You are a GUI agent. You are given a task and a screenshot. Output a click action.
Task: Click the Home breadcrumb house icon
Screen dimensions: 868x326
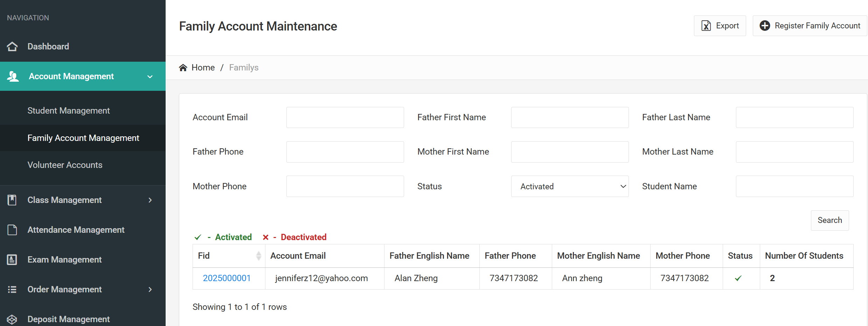tap(183, 68)
